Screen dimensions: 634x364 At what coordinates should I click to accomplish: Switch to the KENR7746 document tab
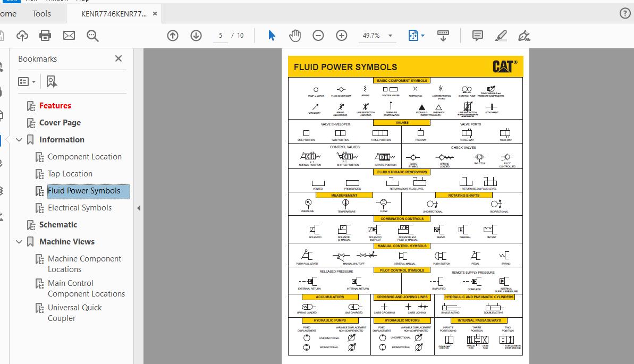click(114, 14)
